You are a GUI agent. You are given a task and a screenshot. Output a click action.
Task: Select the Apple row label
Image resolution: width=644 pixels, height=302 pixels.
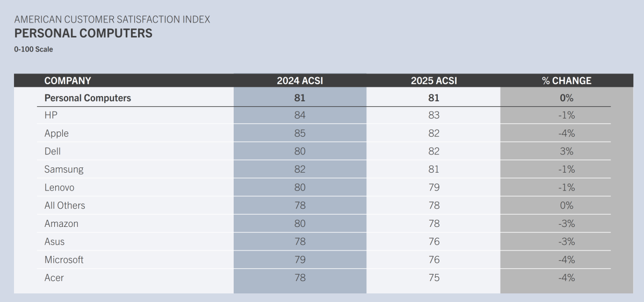(56, 134)
